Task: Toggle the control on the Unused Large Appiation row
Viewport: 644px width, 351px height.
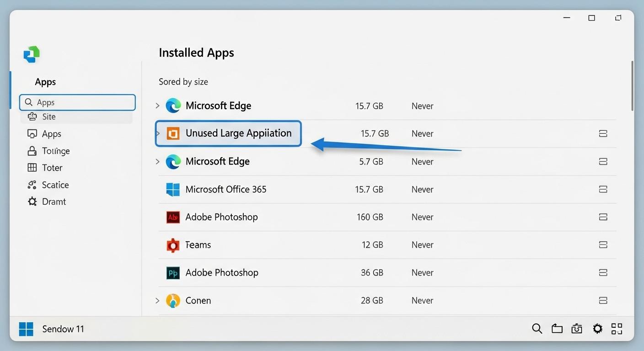Action: tap(603, 133)
